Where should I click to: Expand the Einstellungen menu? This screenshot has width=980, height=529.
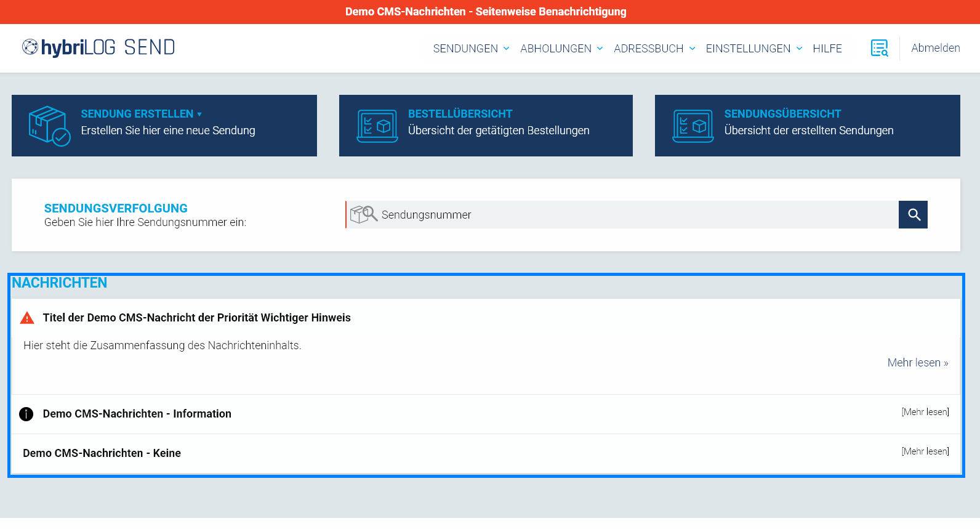(753, 49)
